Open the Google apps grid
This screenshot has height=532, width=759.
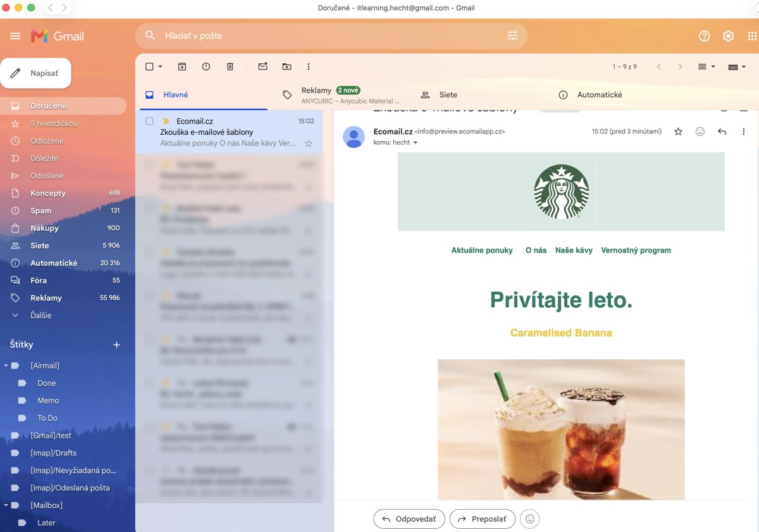coord(752,36)
